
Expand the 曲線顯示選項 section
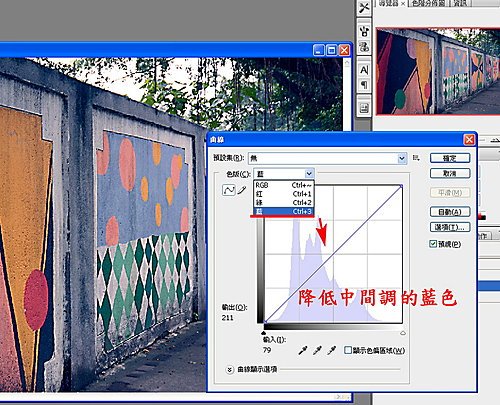tap(229, 370)
